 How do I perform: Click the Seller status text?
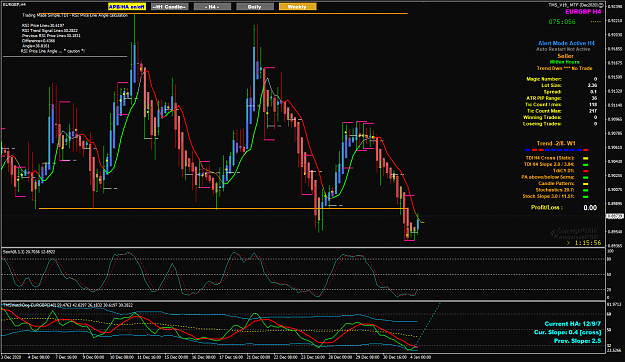[x=565, y=56]
